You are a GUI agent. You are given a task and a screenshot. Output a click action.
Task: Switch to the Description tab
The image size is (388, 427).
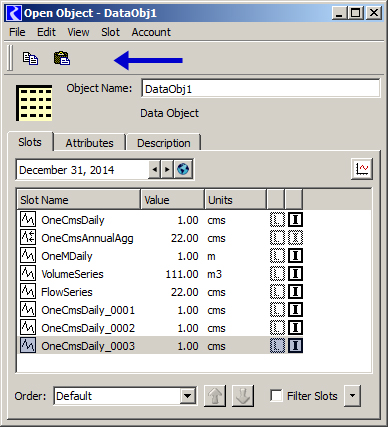click(x=164, y=143)
